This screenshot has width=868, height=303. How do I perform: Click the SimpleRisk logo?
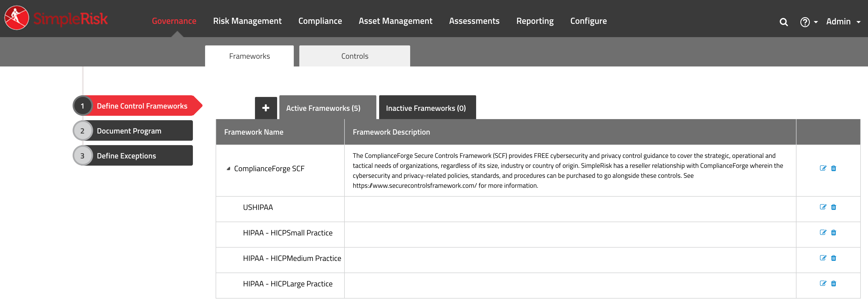coord(56,18)
